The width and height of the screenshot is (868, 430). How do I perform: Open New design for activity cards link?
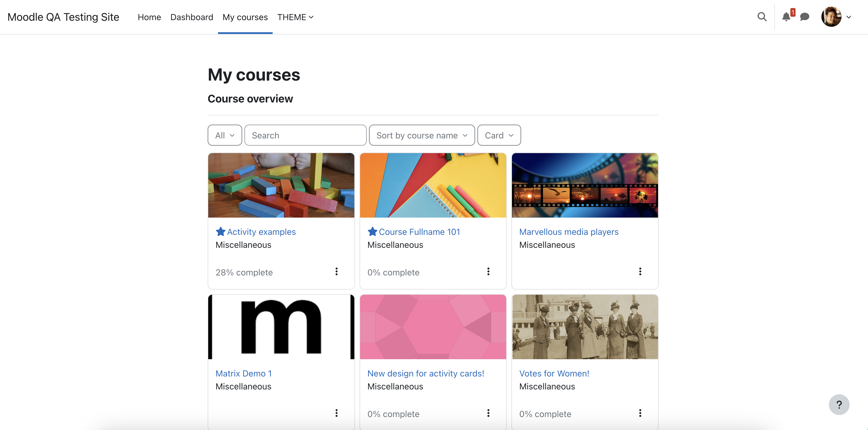426,373
